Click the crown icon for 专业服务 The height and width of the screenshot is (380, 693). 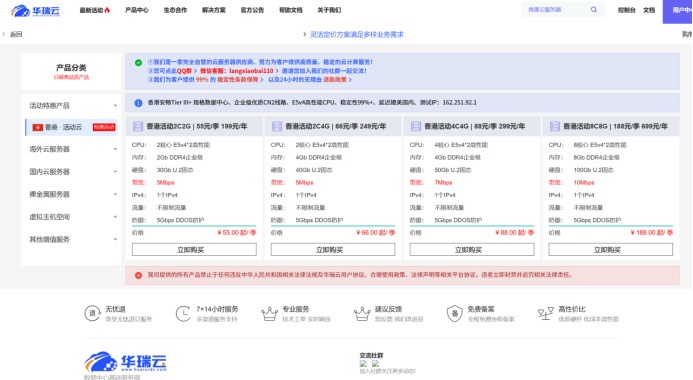coord(269,314)
